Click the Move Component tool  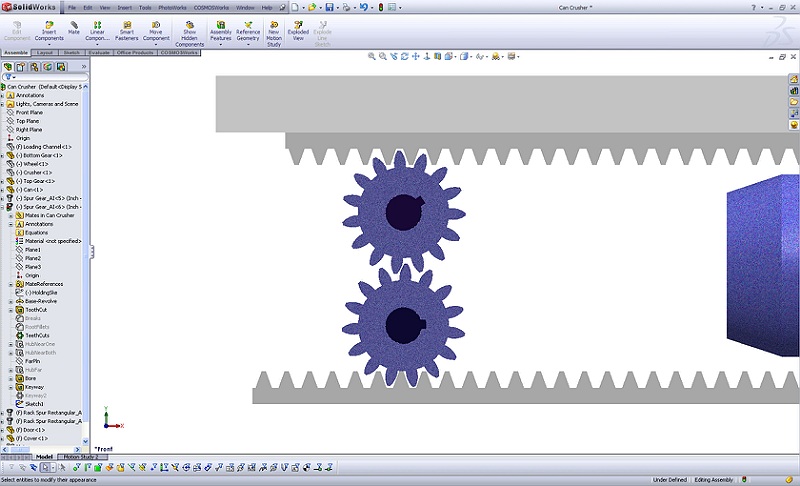(156, 31)
